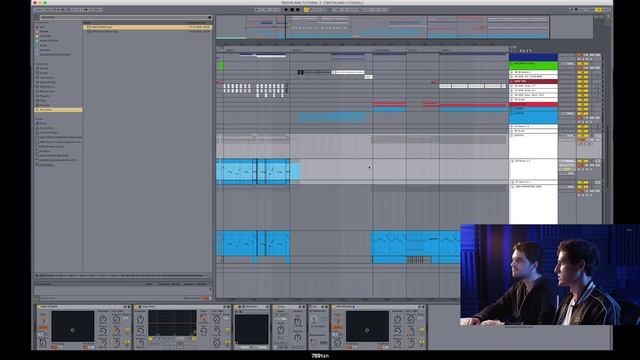Click the XY pad of the first device
The height and width of the screenshot is (360, 640).
(73, 327)
